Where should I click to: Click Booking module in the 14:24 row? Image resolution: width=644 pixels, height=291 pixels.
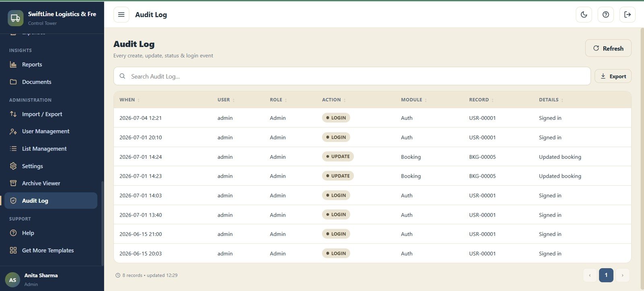click(x=411, y=157)
